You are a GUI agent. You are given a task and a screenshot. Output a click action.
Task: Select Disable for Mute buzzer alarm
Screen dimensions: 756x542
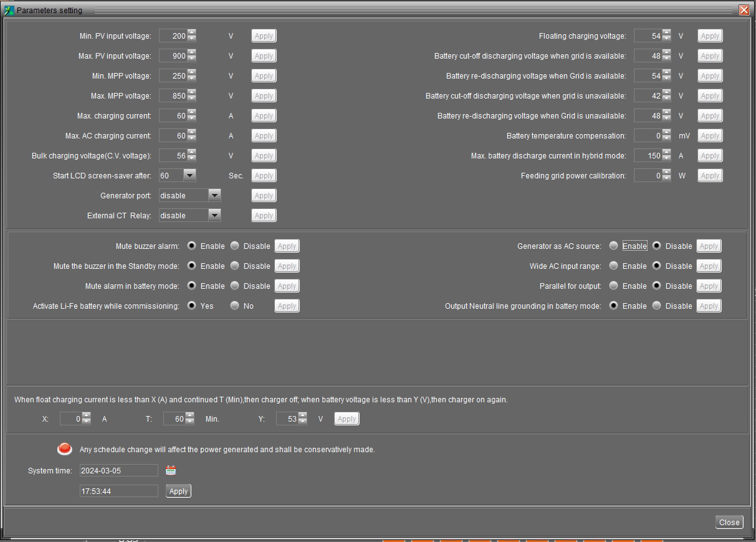(x=235, y=246)
